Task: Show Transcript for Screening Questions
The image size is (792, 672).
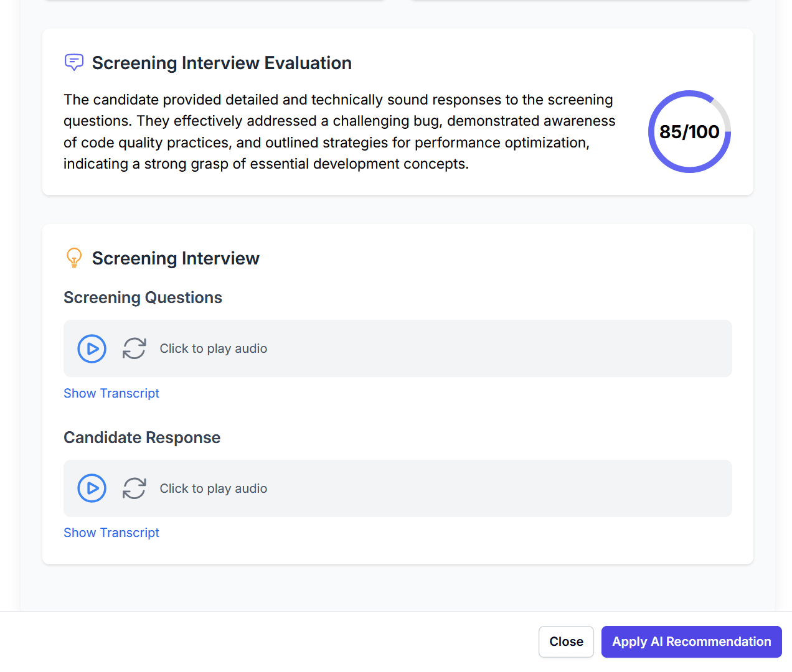Action: [x=111, y=393]
